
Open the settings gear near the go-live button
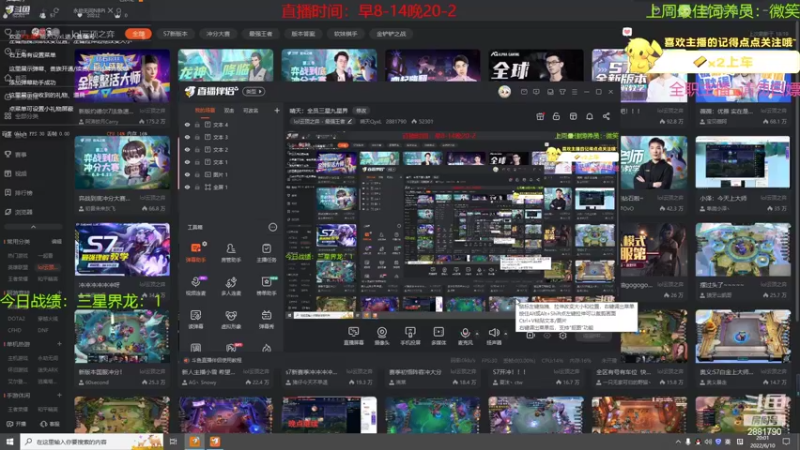click(x=563, y=336)
